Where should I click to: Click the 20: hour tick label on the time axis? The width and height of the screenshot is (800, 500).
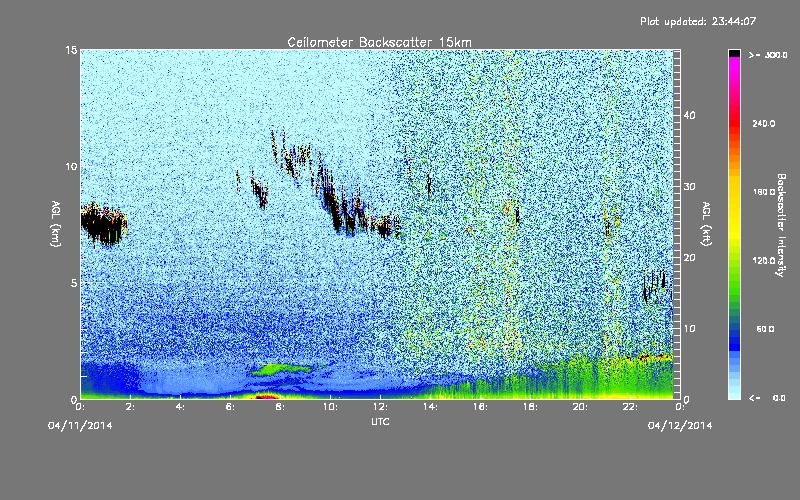tap(580, 407)
